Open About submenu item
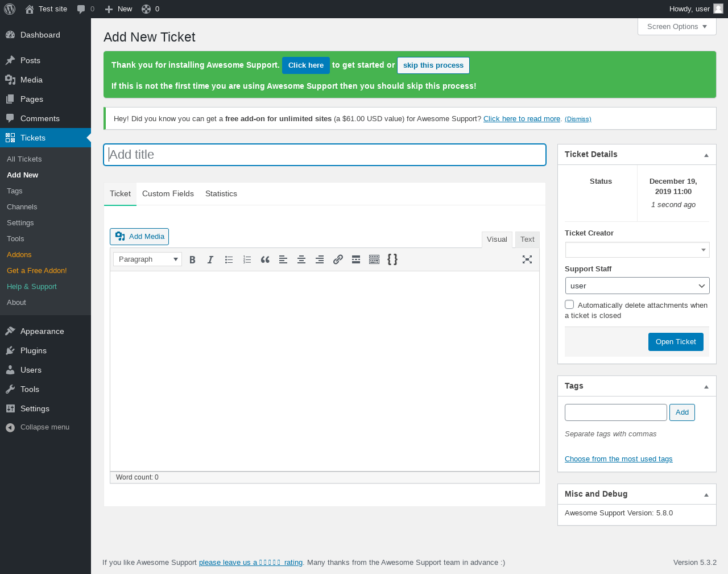The width and height of the screenshot is (728, 574). [16, 303]
